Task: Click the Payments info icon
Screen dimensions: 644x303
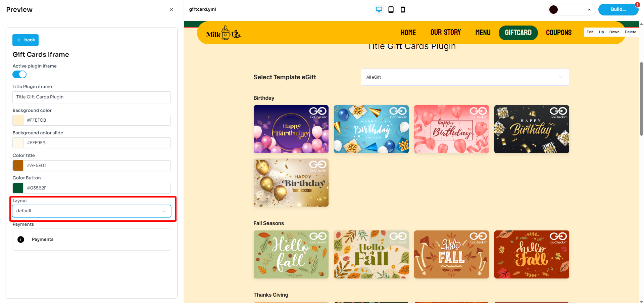Action: coord(21,240)
